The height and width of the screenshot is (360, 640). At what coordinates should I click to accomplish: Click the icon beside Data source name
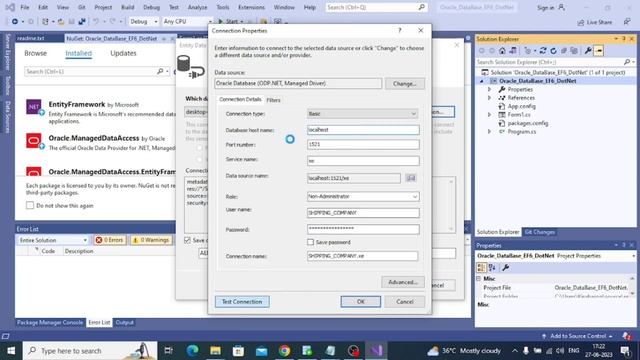(x=411, y=178)
